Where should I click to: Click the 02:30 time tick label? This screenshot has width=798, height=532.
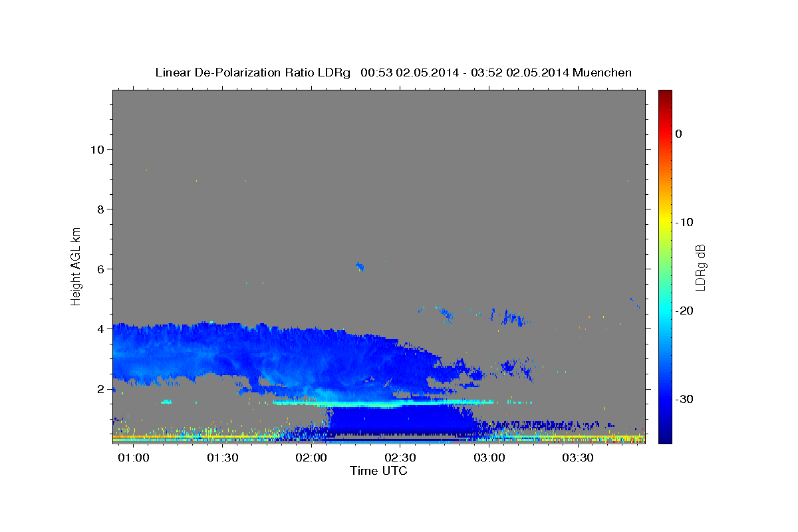400,458
